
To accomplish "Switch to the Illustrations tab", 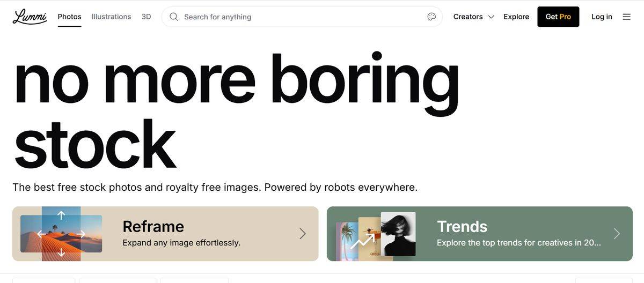I will (x=111, y=17).
